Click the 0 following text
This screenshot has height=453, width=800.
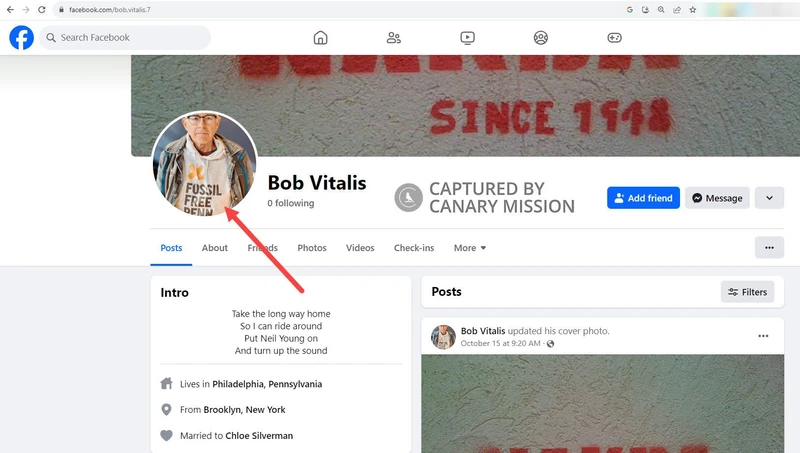pyautogui.click(x=291, y=203)
